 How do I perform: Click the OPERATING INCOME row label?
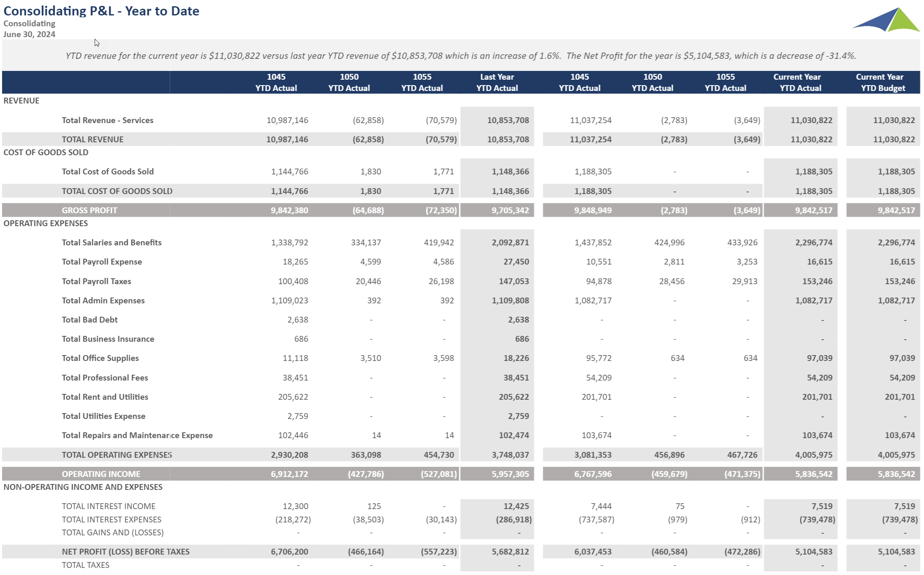click(x=101, y=474)
